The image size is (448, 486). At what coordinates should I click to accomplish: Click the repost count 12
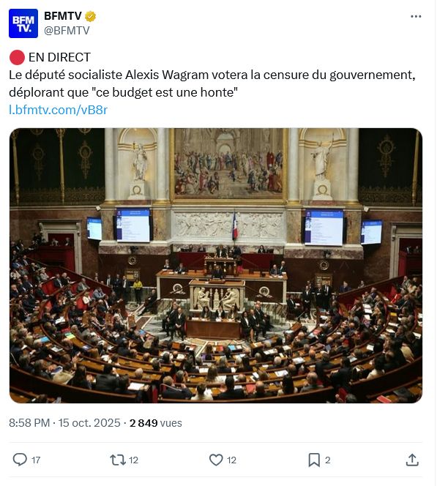(134, 460)
